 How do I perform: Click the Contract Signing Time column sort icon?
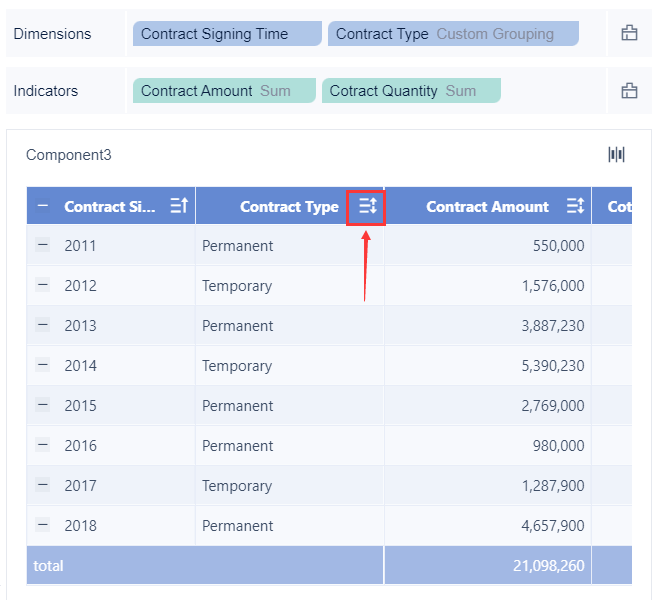click(179, 207)
